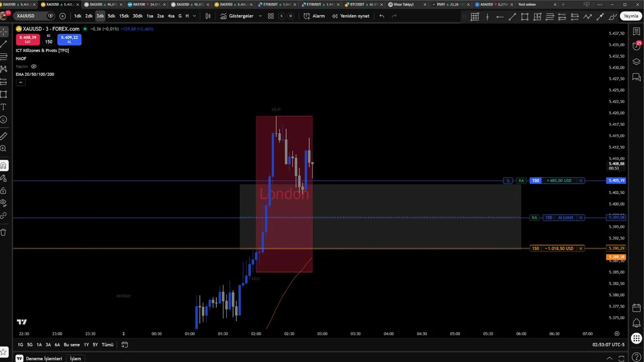This screenshot has width=644, height=362.
Task: Open the chat icon in right sidebar
Action: point(636,77)
